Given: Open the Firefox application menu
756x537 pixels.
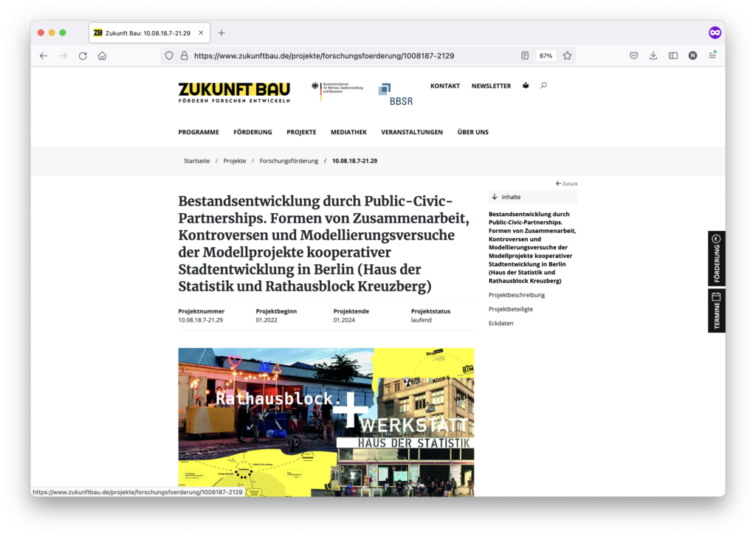Looking at the screenshot, I should click(711, 55).
